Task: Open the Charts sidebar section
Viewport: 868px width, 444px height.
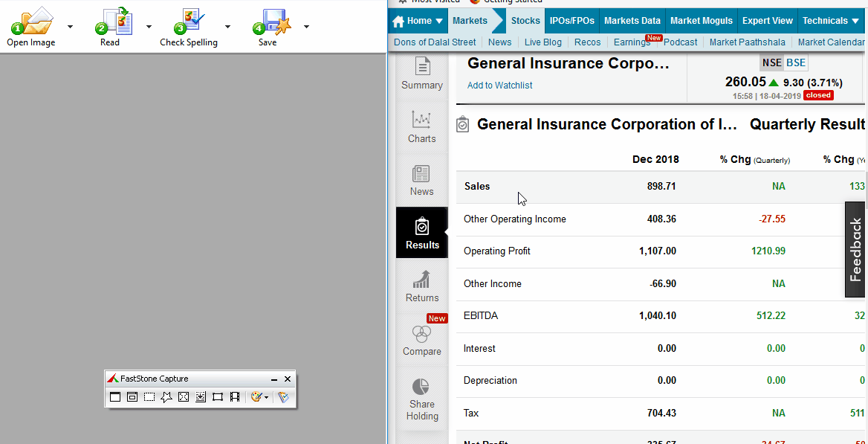Action: pos(422,127)
